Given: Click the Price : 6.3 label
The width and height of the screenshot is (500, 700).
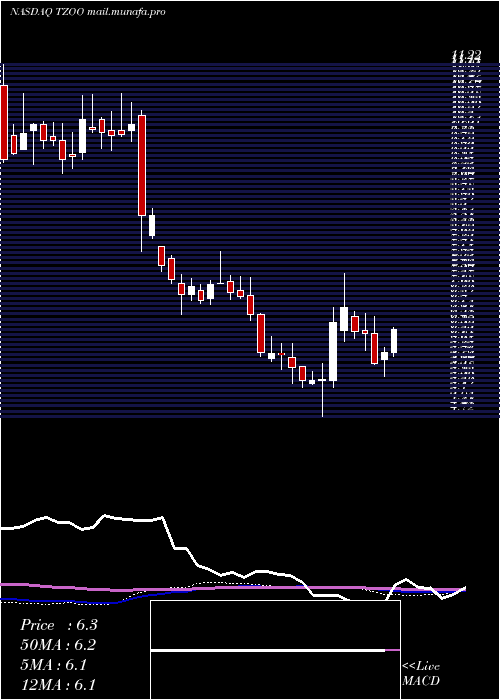Looking at the screenshot, I should click(59, 625).
